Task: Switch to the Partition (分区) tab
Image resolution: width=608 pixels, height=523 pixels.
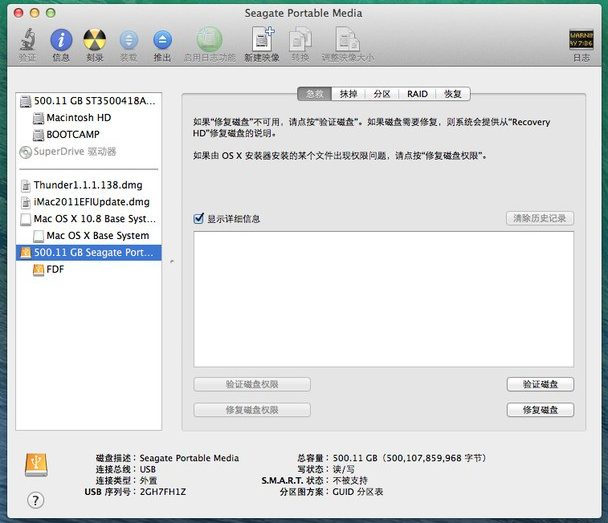Action: 382,94
